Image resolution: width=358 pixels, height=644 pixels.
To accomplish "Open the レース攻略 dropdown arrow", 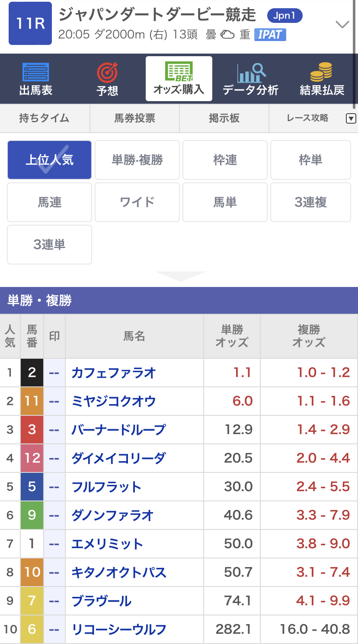I will 351,118.
